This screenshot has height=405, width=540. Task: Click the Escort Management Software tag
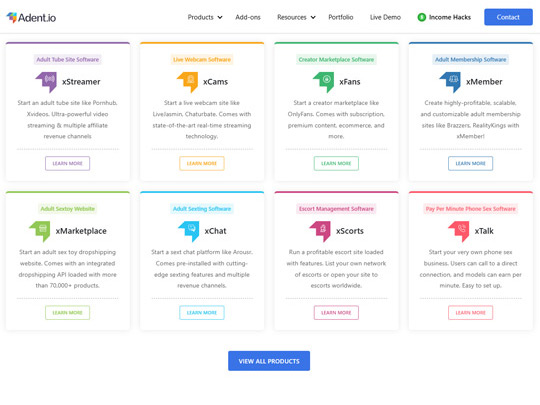tap(336, 209)
